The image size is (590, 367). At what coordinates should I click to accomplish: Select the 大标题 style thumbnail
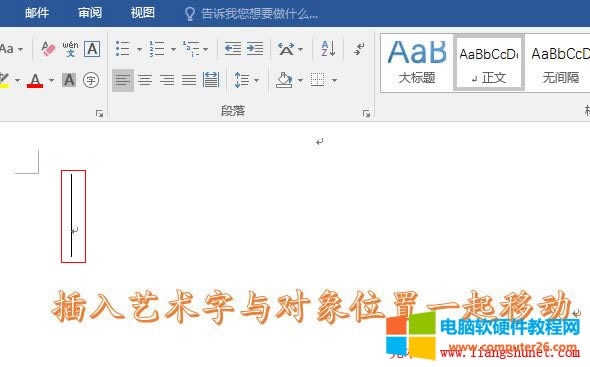(417, 63)
